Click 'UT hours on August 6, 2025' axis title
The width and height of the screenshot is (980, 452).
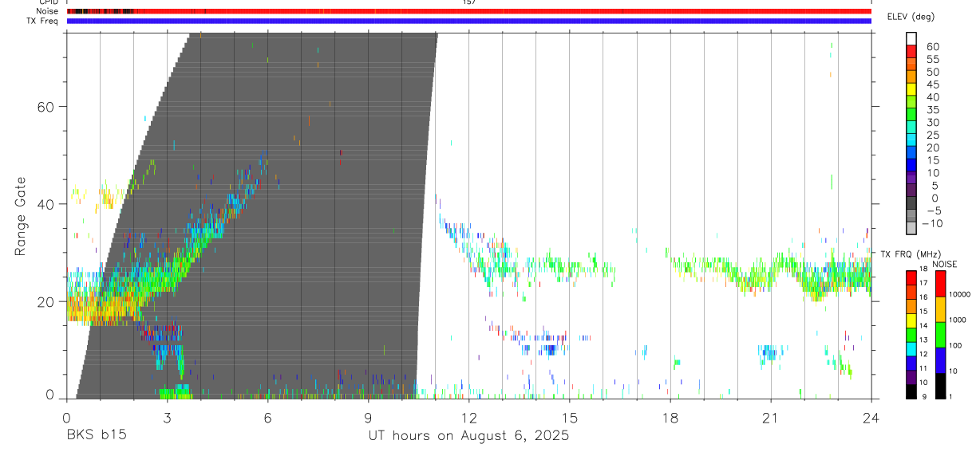468,436
